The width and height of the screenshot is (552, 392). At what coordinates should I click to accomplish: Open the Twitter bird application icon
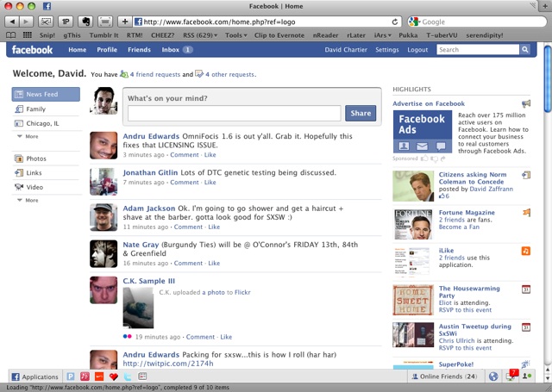click(x=128, y=376)
